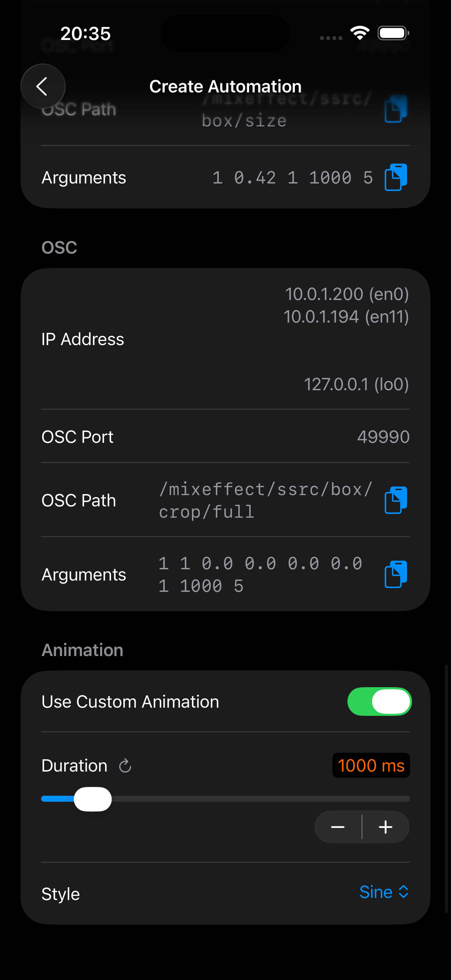Screen dimensions: 451x980
Task: Disable Use Custom Animation switch
Action: 379,702
